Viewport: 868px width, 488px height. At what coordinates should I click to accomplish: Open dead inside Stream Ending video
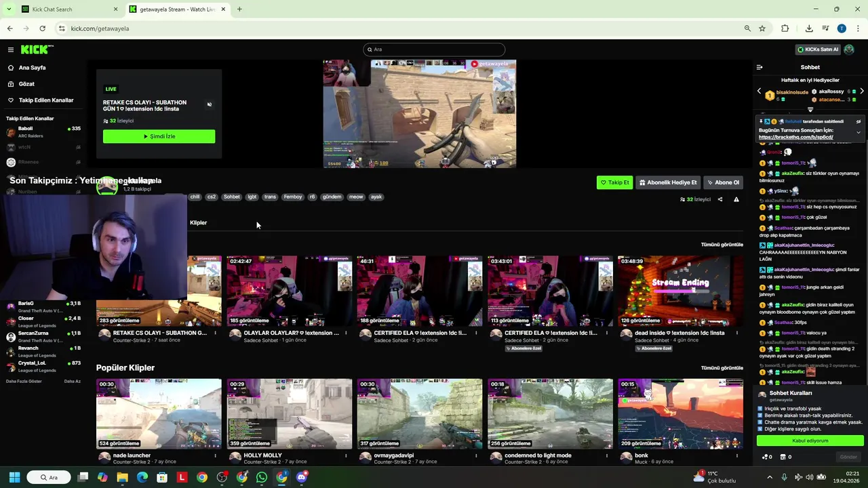[x=681, y=291]
